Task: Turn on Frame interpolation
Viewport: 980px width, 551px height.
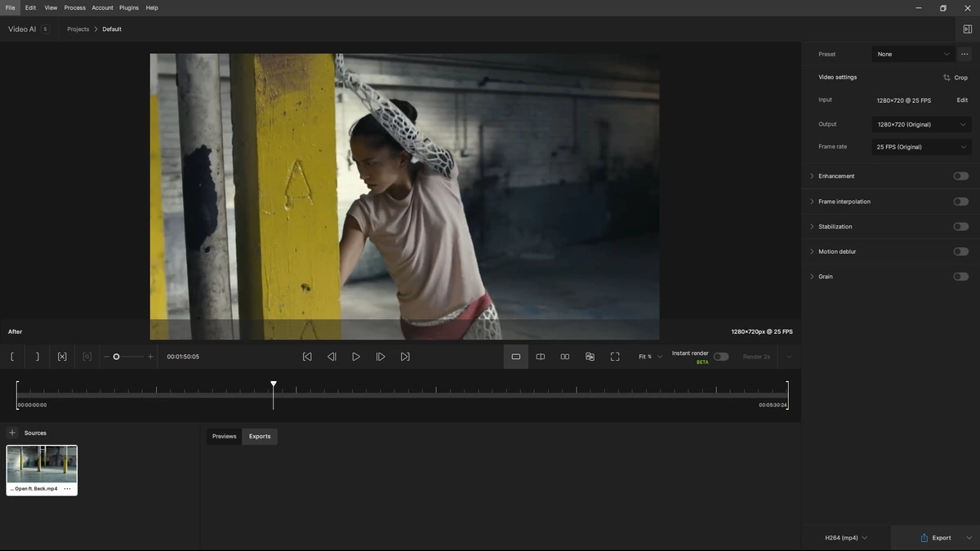Action: (x=960, y=202)
